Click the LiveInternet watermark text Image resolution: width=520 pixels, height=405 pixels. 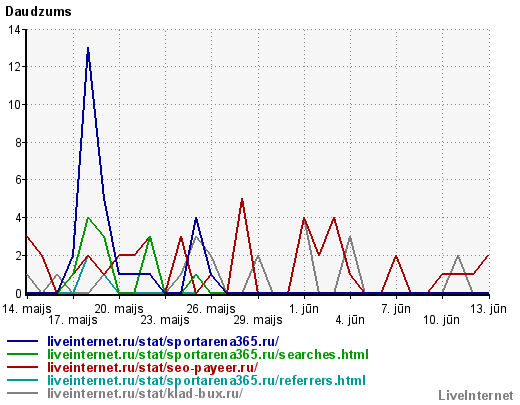tap(476, 396)
